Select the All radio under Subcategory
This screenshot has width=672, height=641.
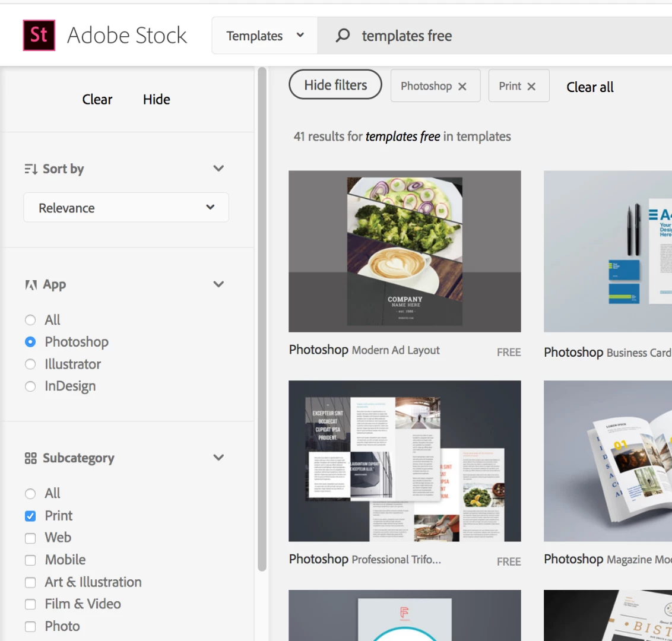[30, 494]
